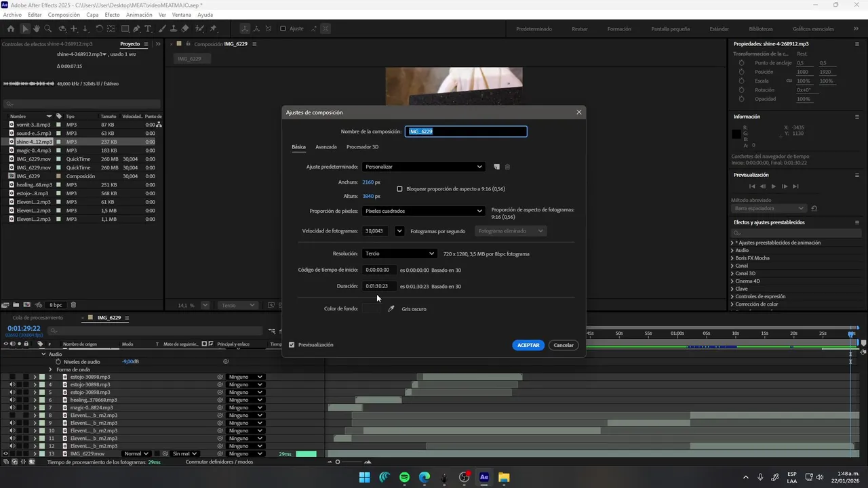Click the 8 bpc color depth button
Image resolution: width=868 pixels, height=488 pixels.
[56, 305]
